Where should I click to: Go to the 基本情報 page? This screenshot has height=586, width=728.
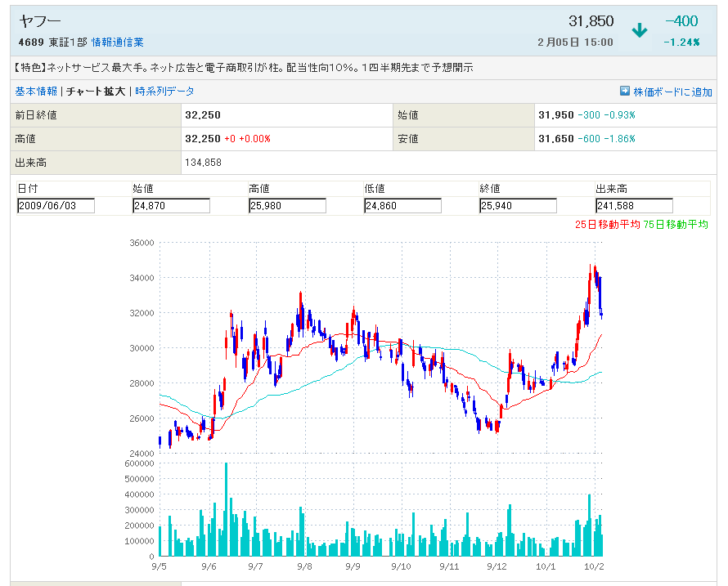[x=36, y=92]
